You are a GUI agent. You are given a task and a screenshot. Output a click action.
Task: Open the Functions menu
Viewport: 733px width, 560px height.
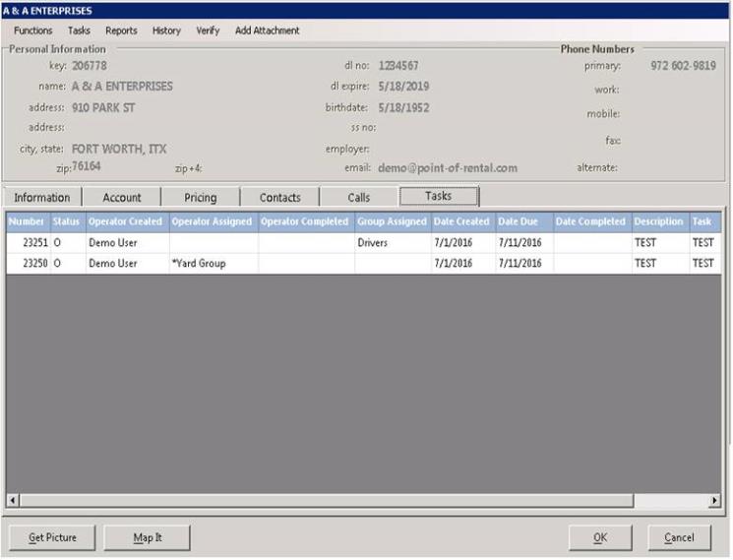point(32,31)
